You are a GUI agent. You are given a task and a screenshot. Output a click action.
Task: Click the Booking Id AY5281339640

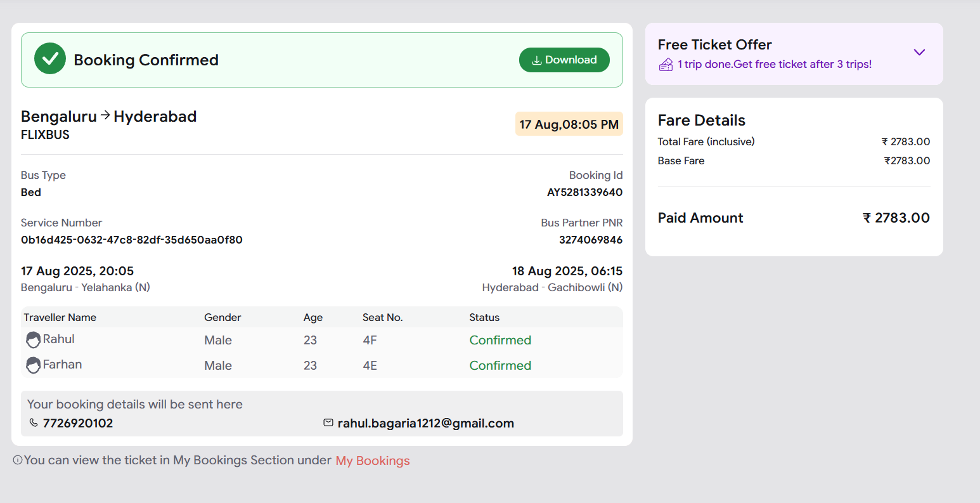point(584,192)
